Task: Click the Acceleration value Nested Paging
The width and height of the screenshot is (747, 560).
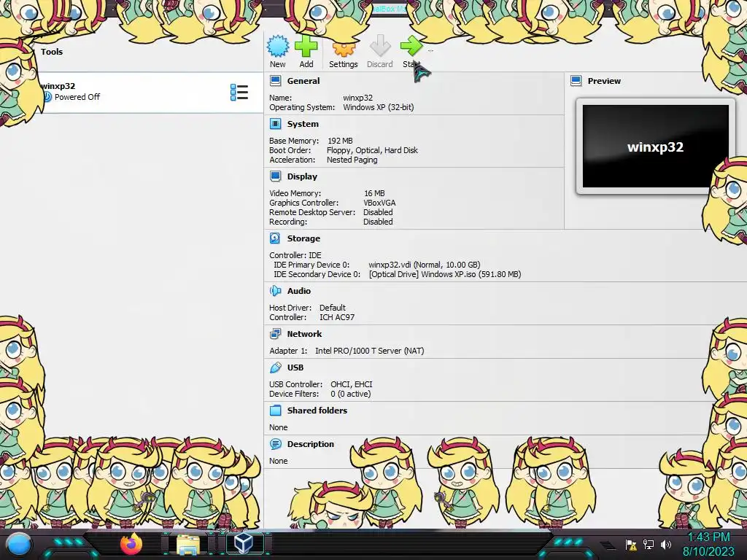Action: [352, 160]
